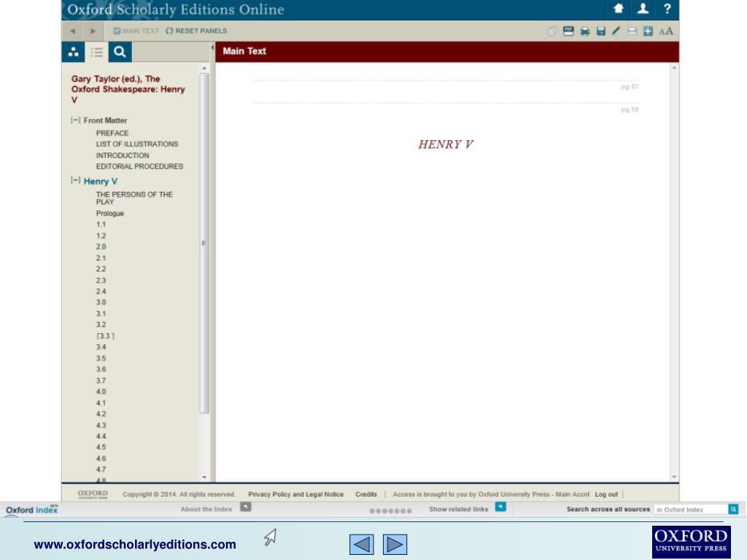
Task: Go to scene 3.6
Action: pos(101,369)
